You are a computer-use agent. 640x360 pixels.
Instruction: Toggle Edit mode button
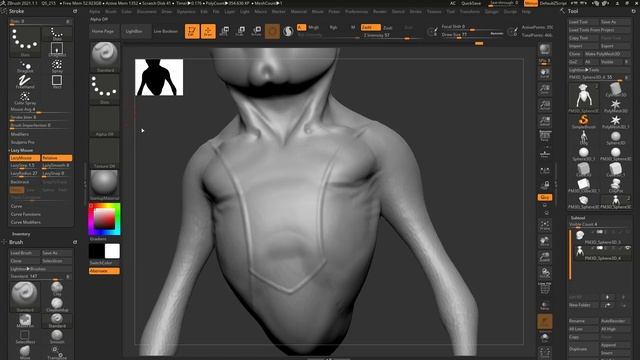coord(192,31)
